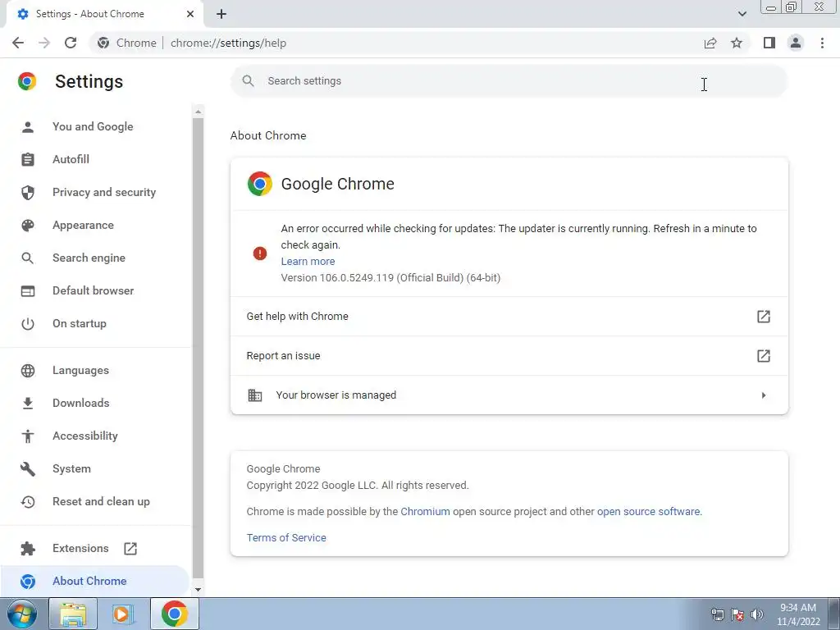
Task: Click the puzzle piece icon beside Extensions
Action: [x=28, y=549]
